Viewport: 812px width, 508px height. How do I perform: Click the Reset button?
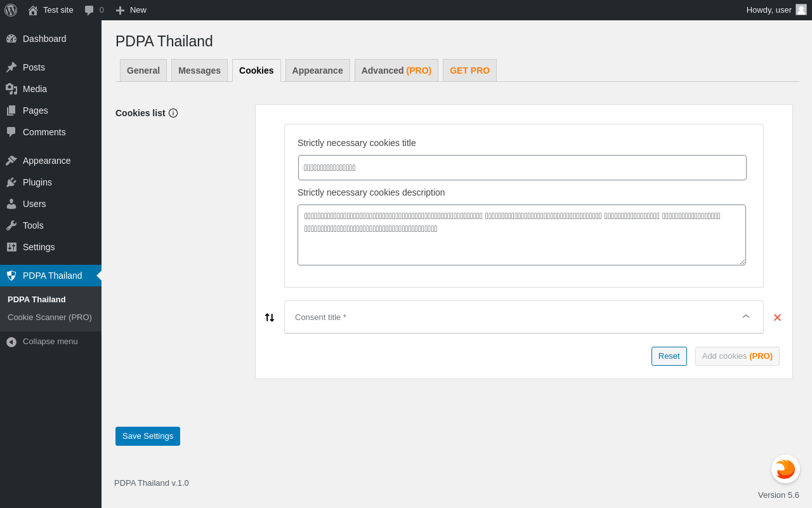click(669, 356)
